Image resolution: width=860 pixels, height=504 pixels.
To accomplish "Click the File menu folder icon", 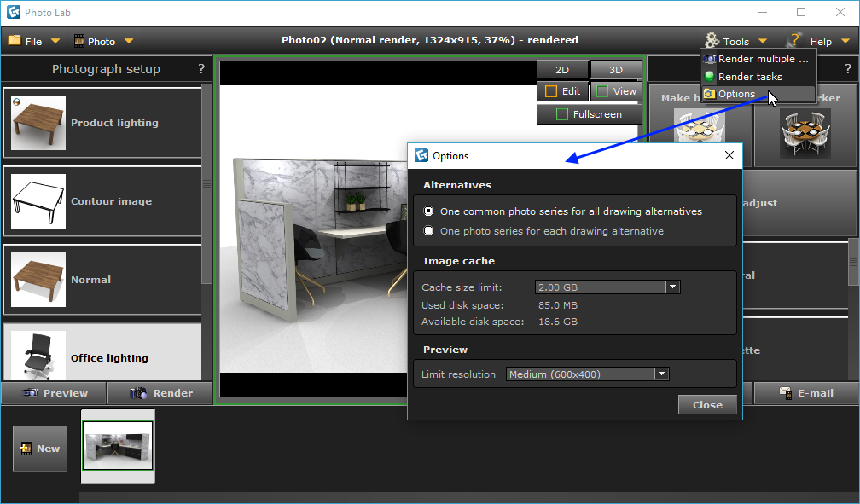I will (x=15, y=41).
